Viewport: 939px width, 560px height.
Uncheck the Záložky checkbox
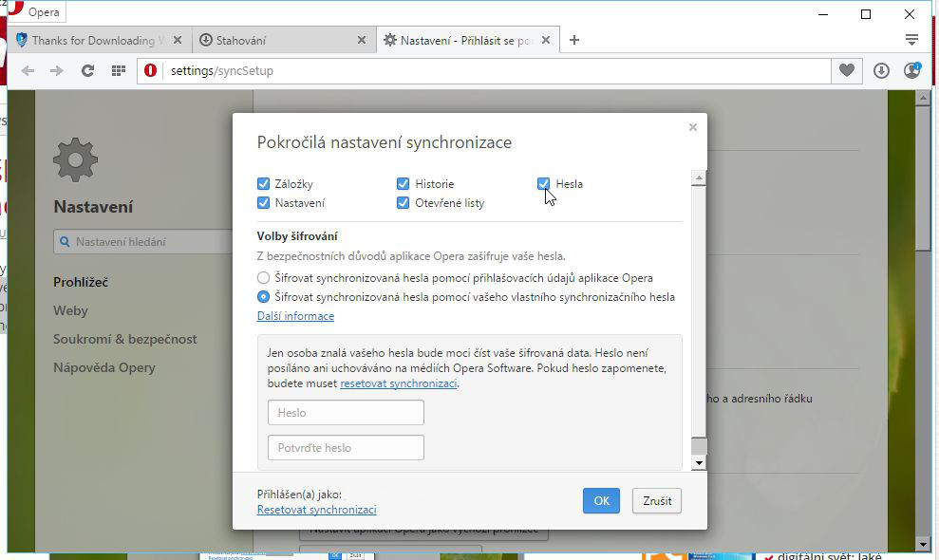(x=264, y=184)
